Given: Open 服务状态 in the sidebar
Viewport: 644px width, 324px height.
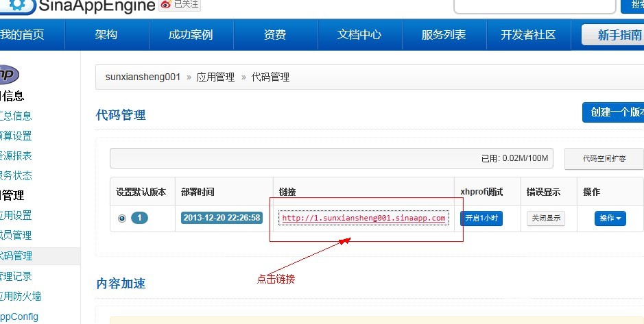Looking at the screenshot, I should point(16,176).
